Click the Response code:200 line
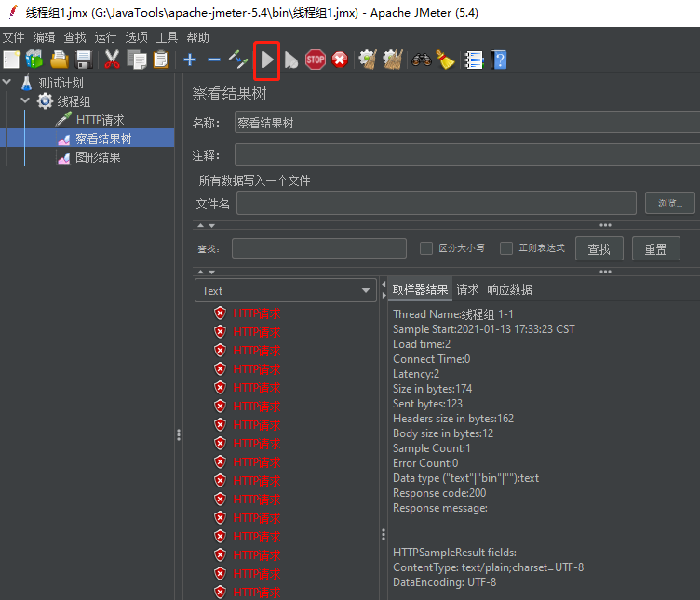Image resolution: width=700 pixels, height=600 pixels. tap(439, 493)
